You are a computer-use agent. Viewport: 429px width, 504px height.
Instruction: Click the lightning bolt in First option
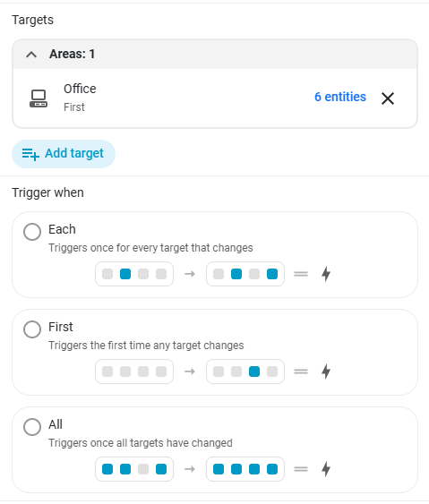click(326, 372)
